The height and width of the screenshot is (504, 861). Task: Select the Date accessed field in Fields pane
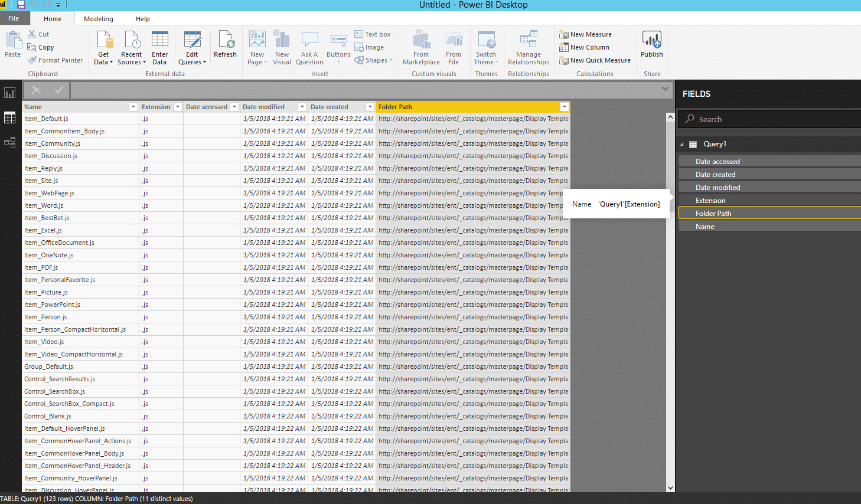[x=769, y=162]
